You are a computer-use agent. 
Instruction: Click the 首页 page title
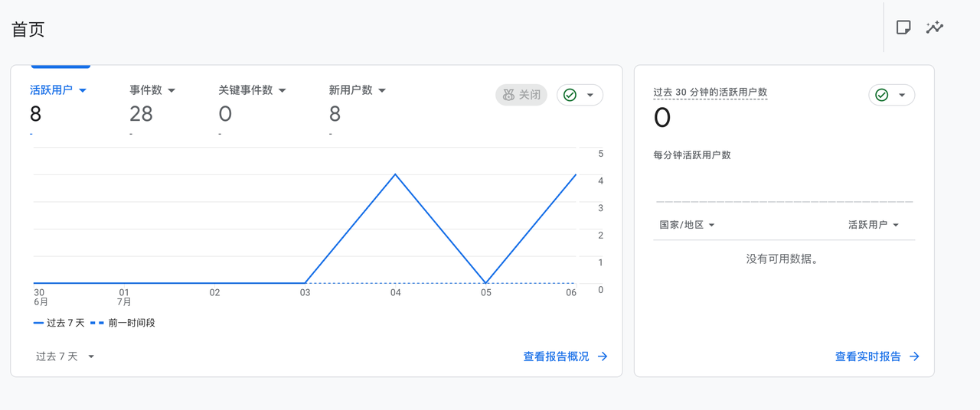point(28,29)
